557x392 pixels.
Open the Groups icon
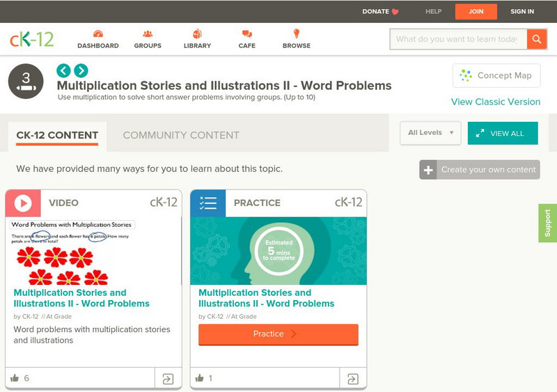(x=148, y=34)
